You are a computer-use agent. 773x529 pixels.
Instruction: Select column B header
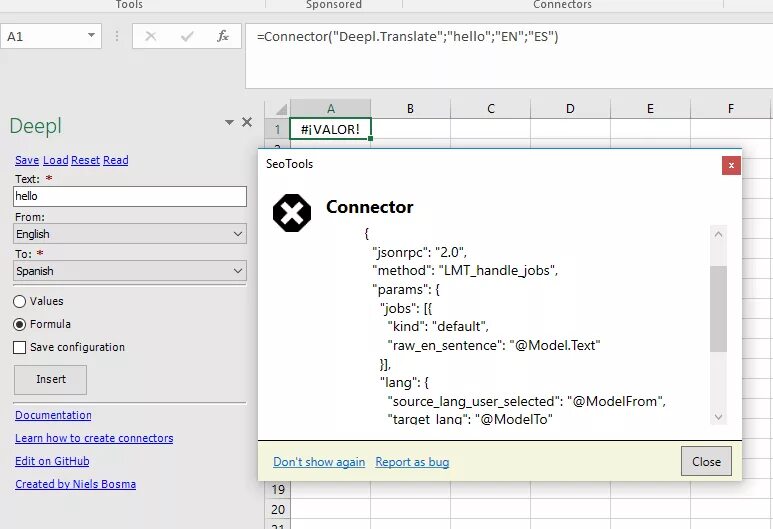click(410, 108)
